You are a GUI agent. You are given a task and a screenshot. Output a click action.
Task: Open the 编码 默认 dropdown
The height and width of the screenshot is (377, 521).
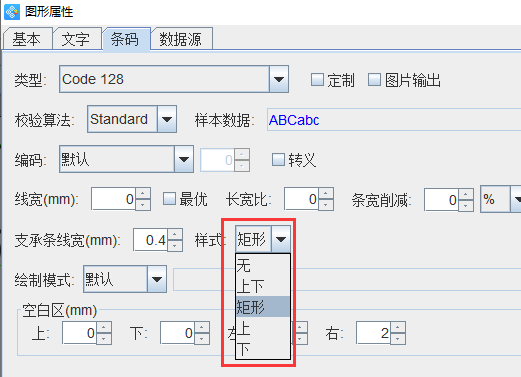click(x=126, y=159)
